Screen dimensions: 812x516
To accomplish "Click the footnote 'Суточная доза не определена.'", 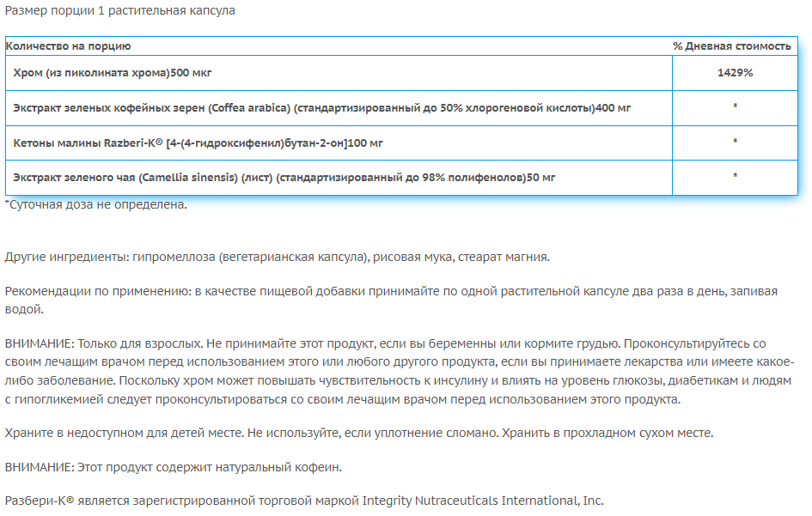I will (96, 204).
